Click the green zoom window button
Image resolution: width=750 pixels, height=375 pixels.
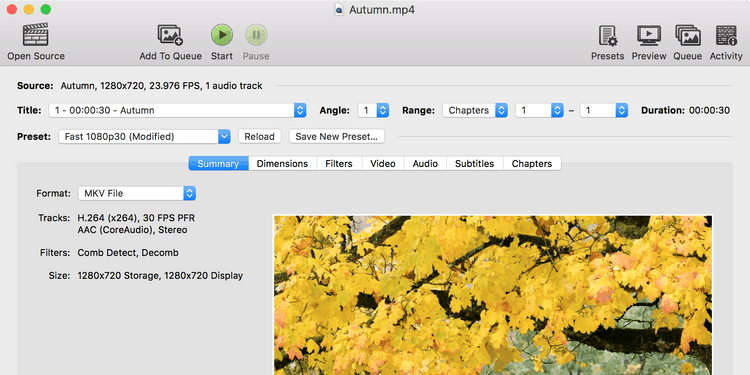point(45,10)
